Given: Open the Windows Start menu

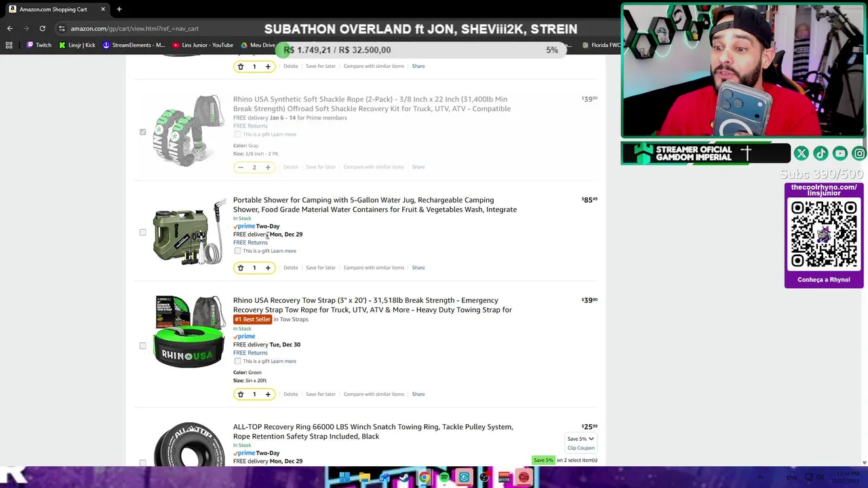Looking at the screenshot, I should [344, 477].
